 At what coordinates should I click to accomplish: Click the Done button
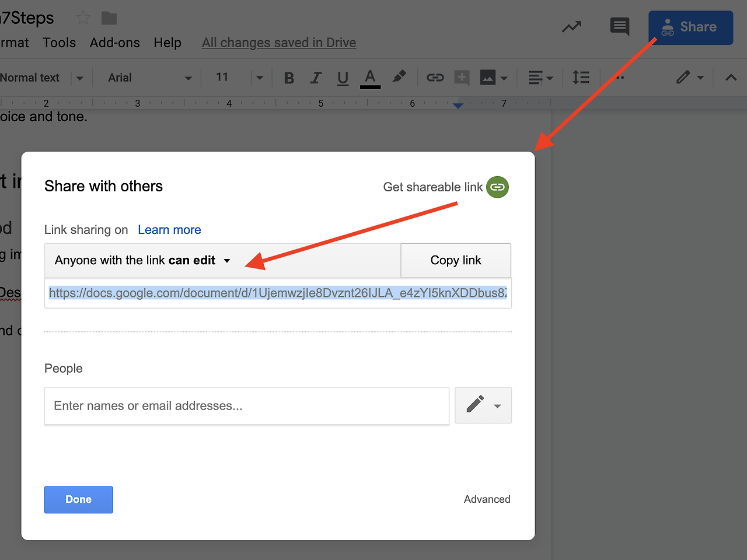pyautogui.click(x=78, y=499)
